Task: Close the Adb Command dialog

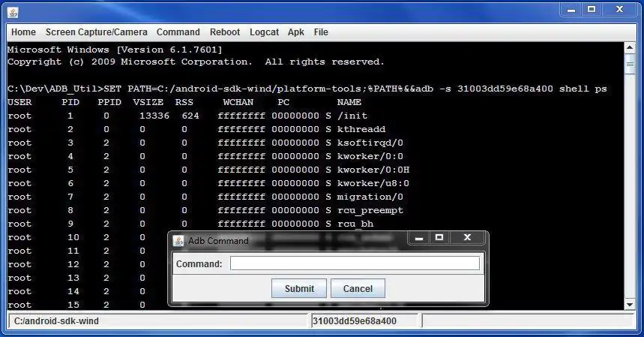Action: coord(467,237)
